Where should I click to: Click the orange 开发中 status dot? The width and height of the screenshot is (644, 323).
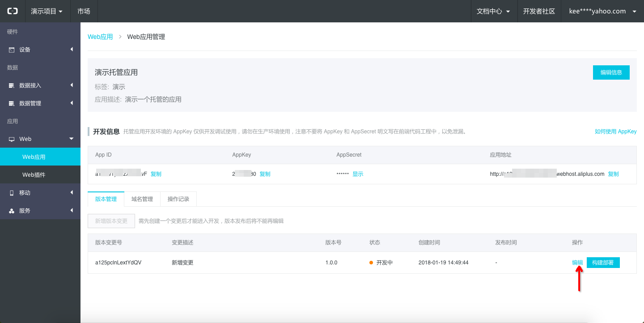tap(371, 263)
